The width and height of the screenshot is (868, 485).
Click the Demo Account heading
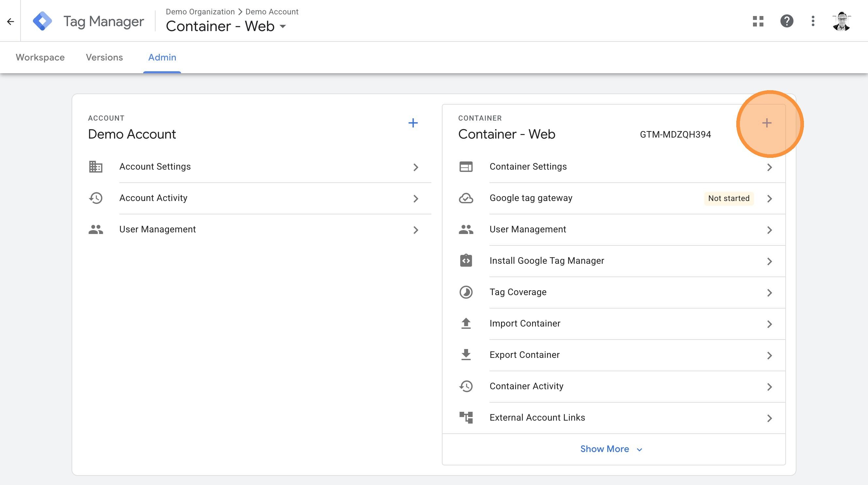tap(132, 134)
